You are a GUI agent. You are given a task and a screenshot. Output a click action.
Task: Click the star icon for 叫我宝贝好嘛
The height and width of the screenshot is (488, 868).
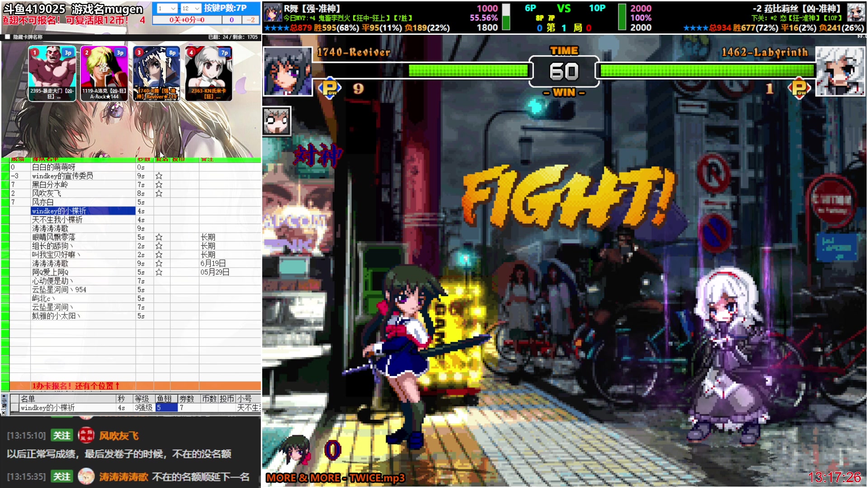(159, 254)
